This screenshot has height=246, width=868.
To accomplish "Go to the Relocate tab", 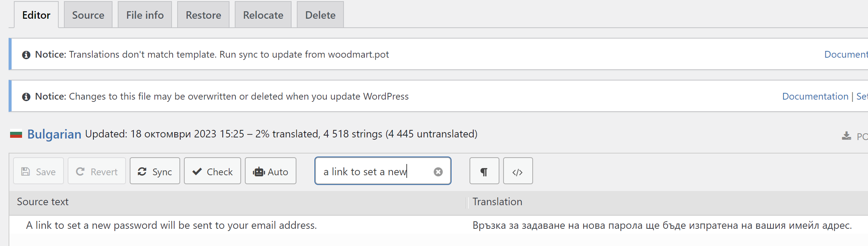I will (x=263, y=15).
